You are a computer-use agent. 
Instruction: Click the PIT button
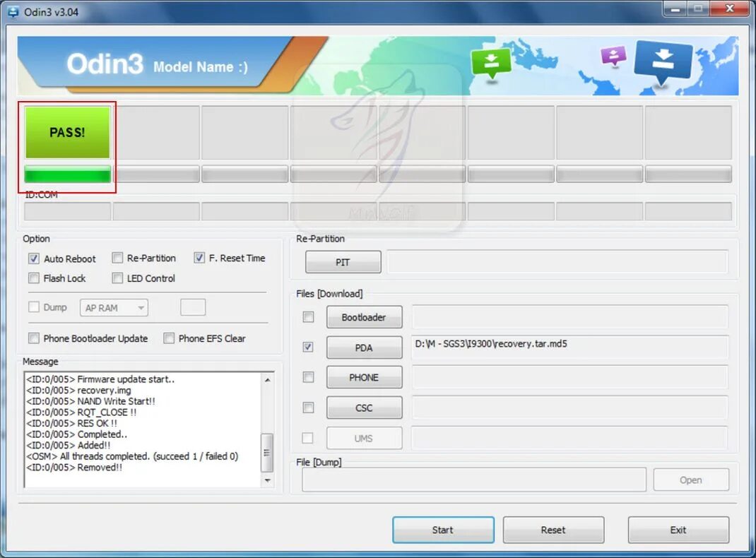click(x=343, y=262)
